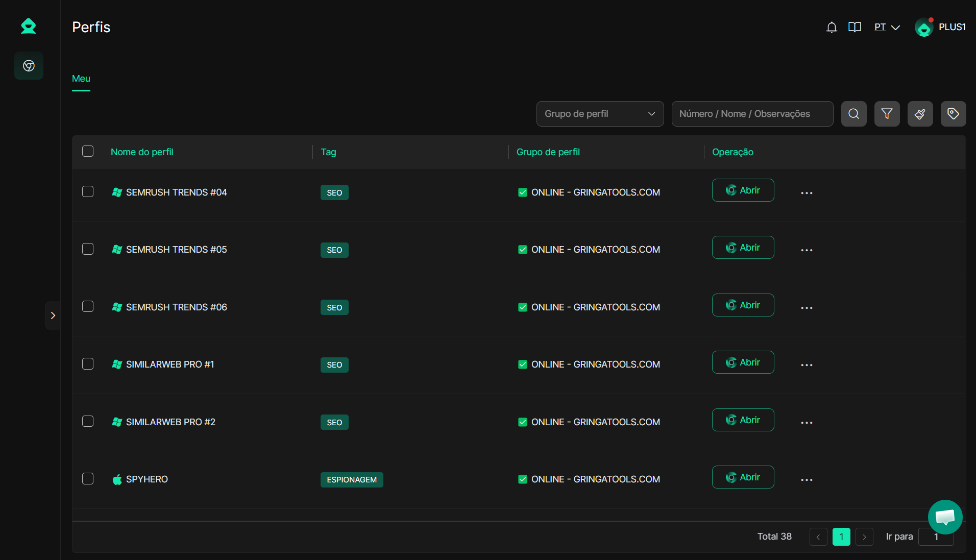The image size is (976, 560).
Task: Click Abrir for SEMRUSH TRENDS #04
Action: [x=743, y=190]
